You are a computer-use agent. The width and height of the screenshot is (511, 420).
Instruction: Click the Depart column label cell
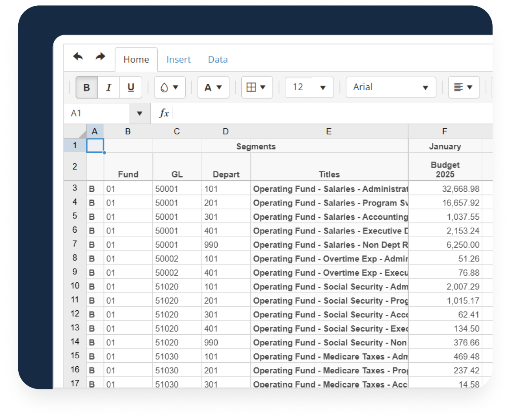tap(226, 166)
